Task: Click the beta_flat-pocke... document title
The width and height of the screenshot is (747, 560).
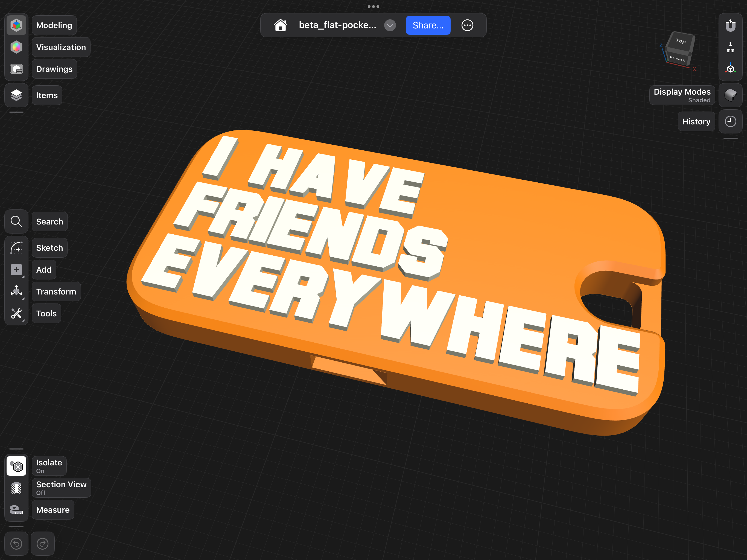Action: 337,25
